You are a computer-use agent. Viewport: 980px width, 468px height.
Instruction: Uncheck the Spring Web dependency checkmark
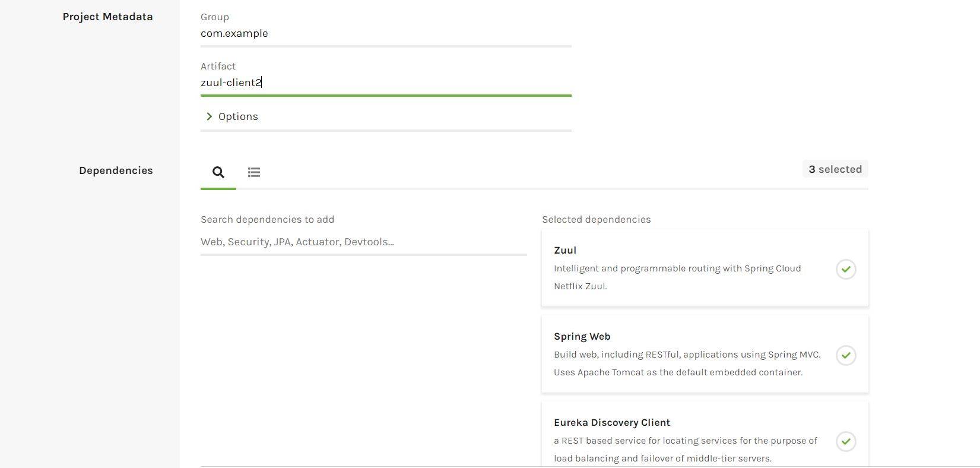846,355
